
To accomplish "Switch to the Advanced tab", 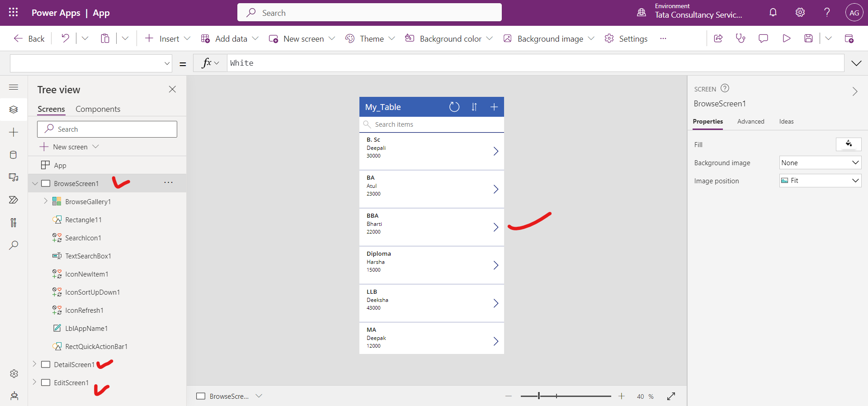I will 750,121.
